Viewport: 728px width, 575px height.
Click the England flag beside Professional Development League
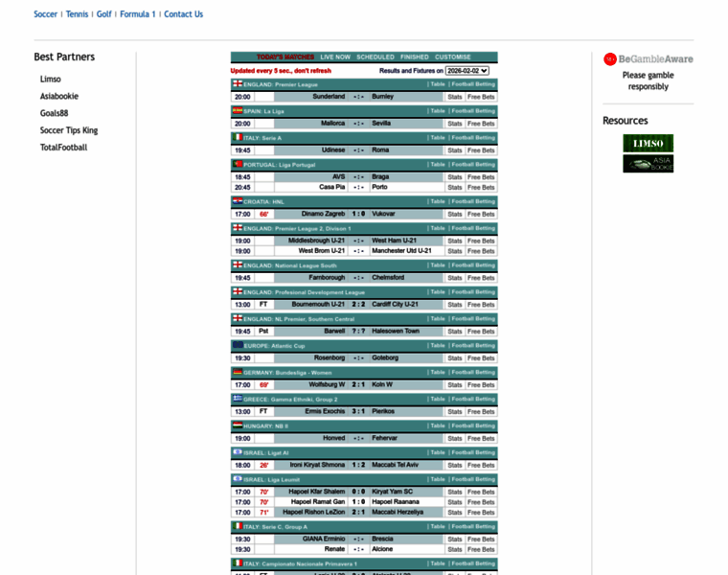[x=238, y=291]
